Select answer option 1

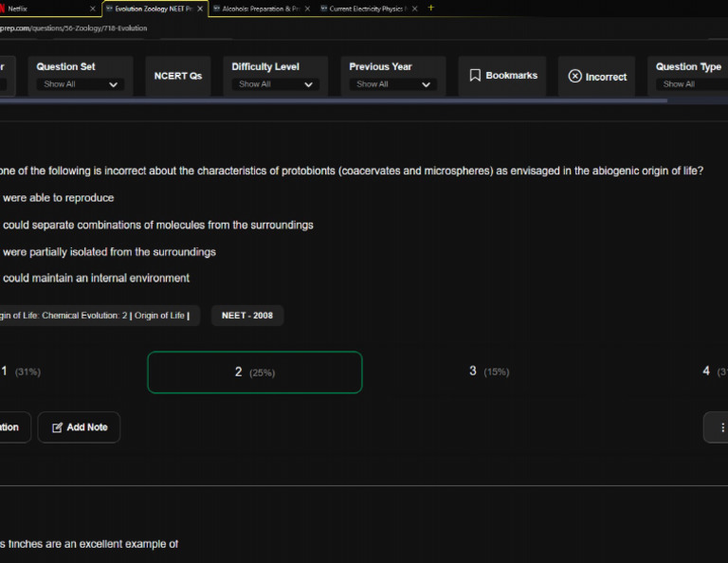(x=21, y=372)
